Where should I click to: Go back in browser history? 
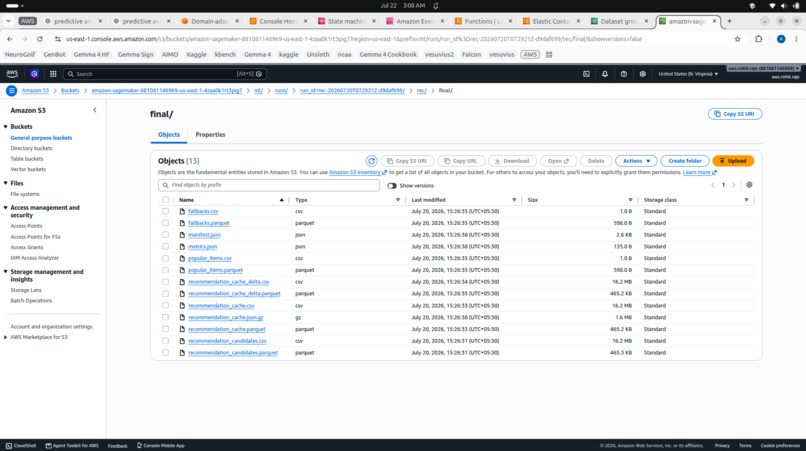(x=10, y=39)
